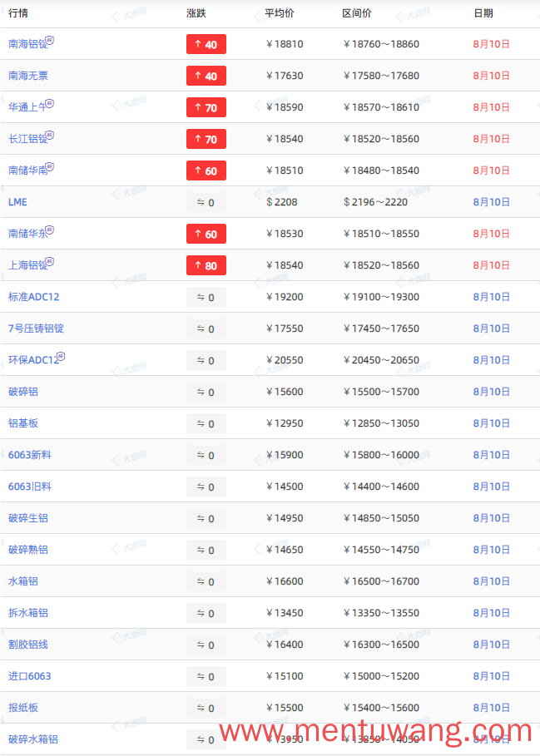Select price range $2196~2220

(x=375, y=202)
